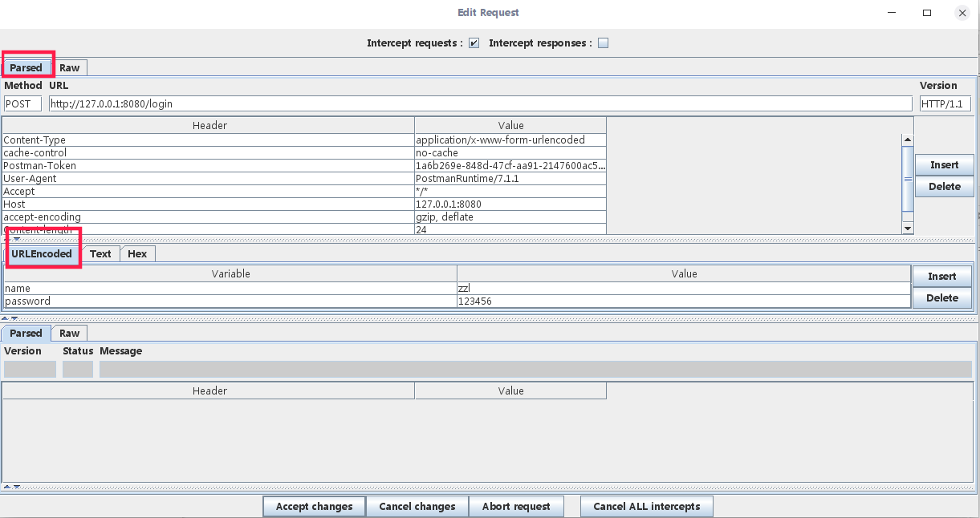
Task: Click up arrow on divider above Accept changes
Action: [x=7, y=487]
